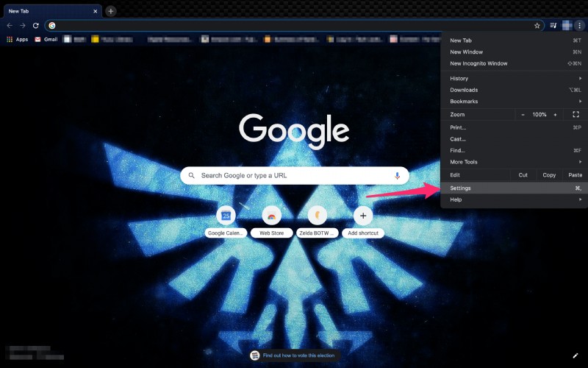Screen dimensions: 588x368
Task: Go back with the back arrow
Action: [x=10, y=26]
